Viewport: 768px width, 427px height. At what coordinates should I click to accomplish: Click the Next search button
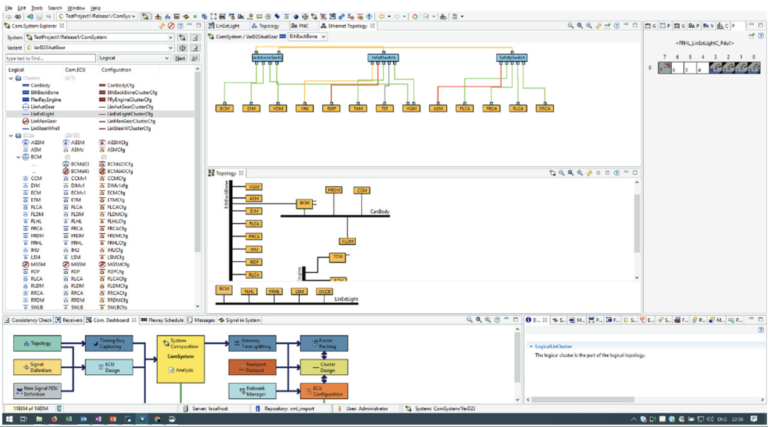pyautogui.click(x=181, y=58)
